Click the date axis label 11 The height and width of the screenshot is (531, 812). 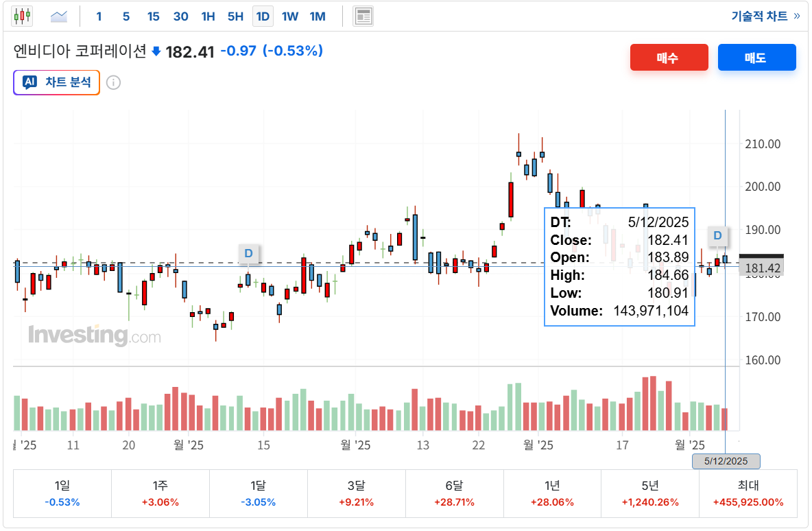tap(73, 445)
